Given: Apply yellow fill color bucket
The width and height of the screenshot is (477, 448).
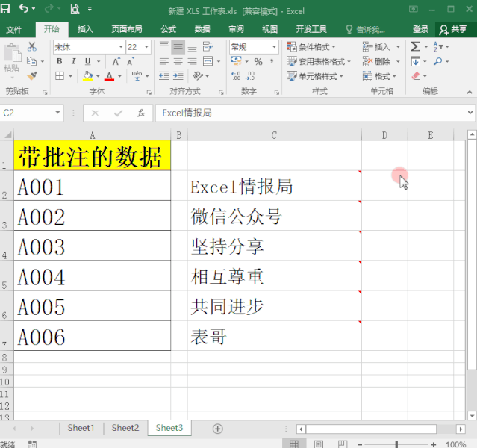Looking at the screenshot, I should [x=87, y=75].
